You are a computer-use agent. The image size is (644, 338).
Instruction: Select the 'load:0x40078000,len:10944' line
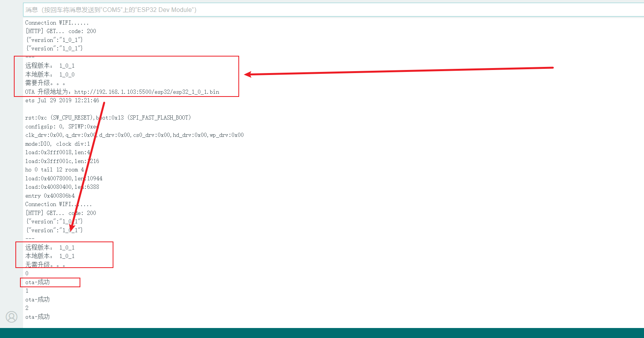click(x=64, y=178)
